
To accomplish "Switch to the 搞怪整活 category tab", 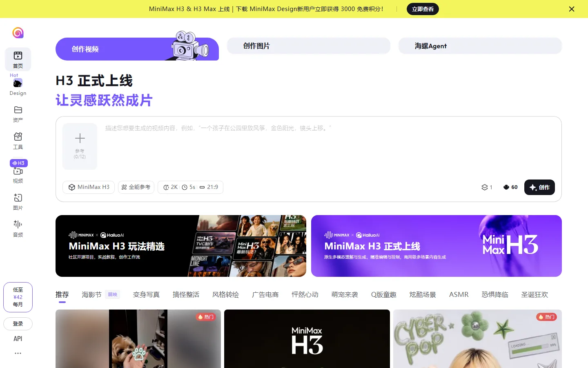I will (186, 294).
